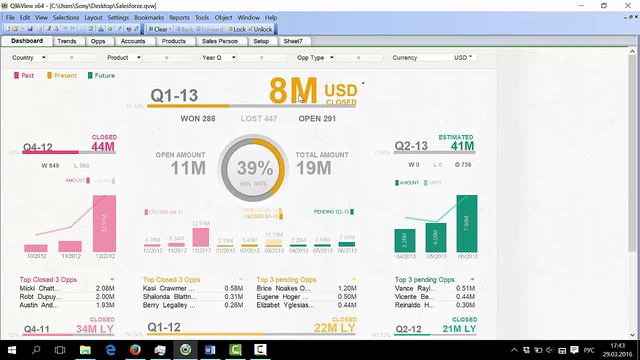Image resolution: width=640 pixels, height=360 pixels.
Task: Expand the Country filter dropdown
Action: 44,58
